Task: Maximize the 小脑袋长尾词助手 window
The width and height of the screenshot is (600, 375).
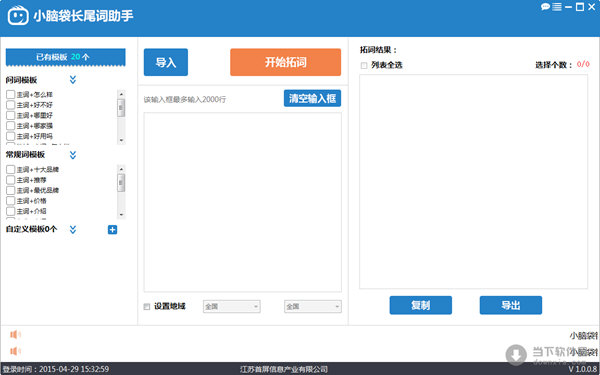Action: point(580,7)
